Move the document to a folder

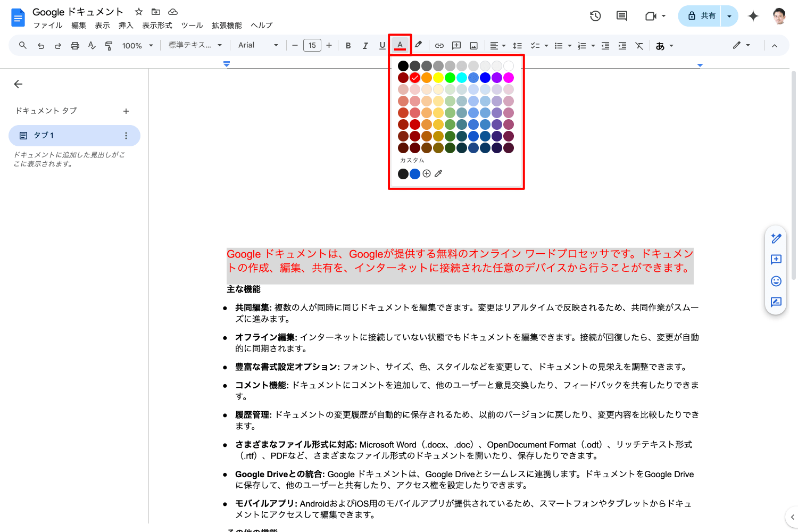(x=156, y=12)
